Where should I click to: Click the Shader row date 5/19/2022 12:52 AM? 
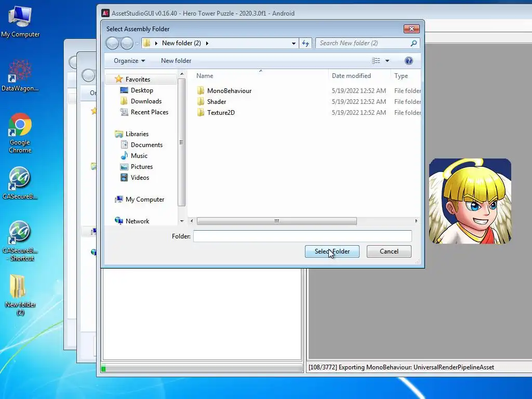tap(358, 101)
